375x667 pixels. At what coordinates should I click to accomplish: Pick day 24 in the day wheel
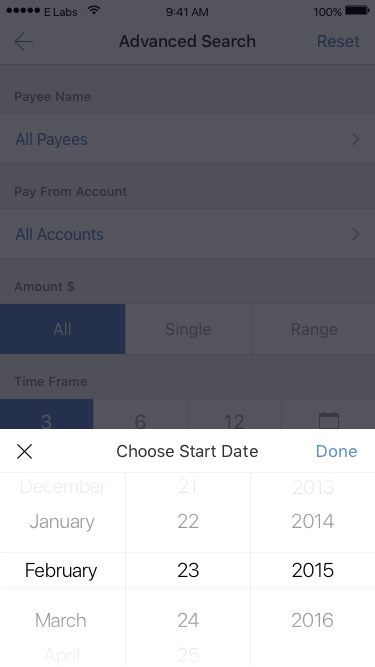pos(188,620)
